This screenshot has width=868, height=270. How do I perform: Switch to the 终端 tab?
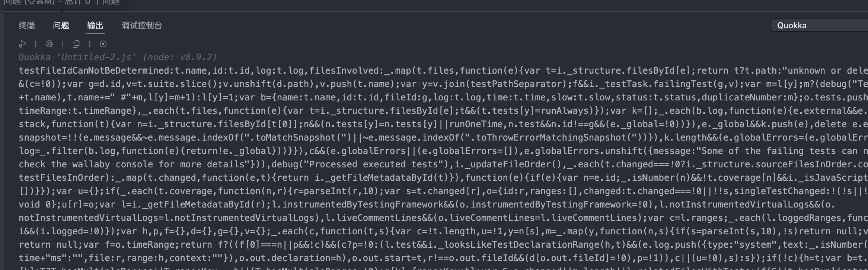coord(27,25)
